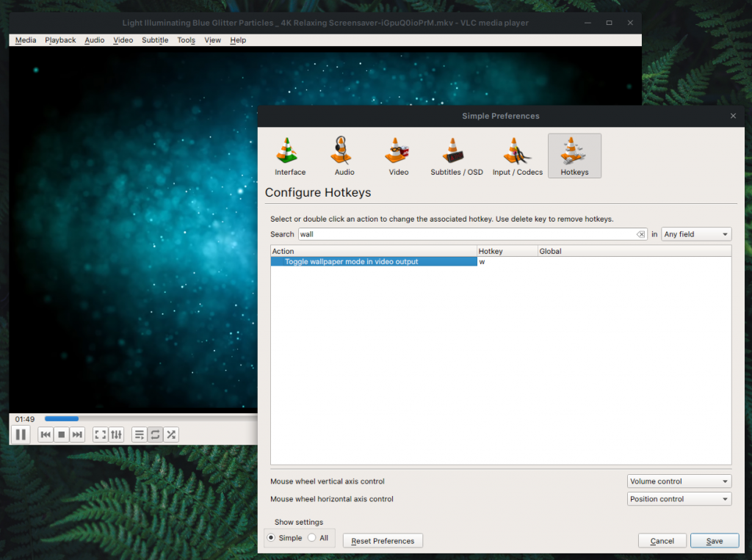Open the Help menu
This screenshot has height=560, width=752.
(238, 40)
